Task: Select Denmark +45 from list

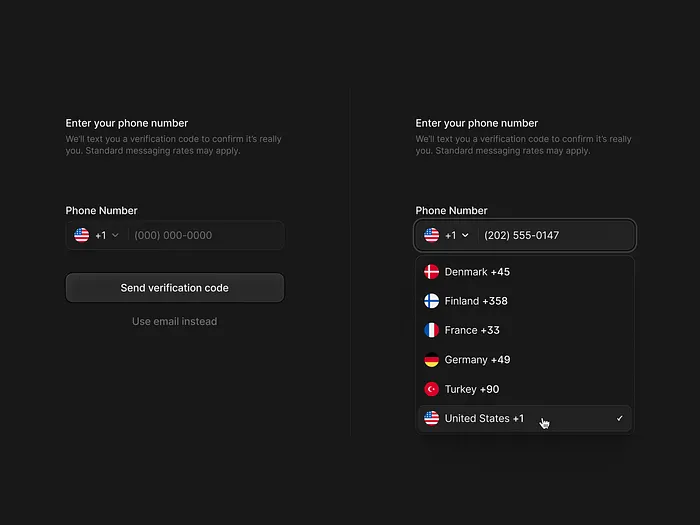Action: pyautogui.click(x=477, y=272)
